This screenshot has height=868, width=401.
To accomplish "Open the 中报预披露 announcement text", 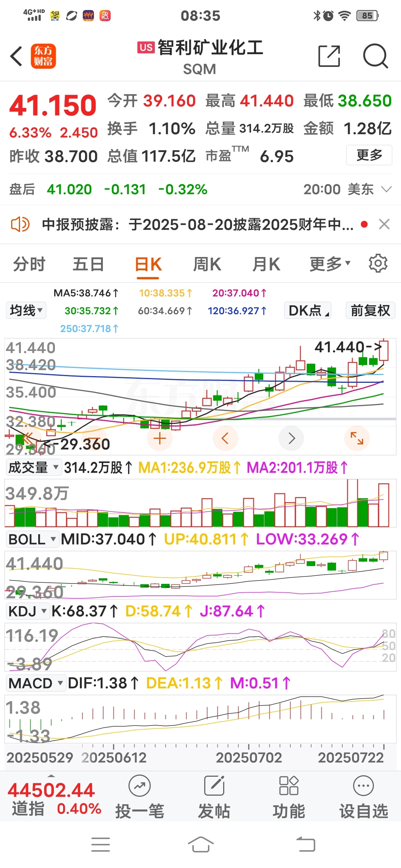I will point(198,224).
